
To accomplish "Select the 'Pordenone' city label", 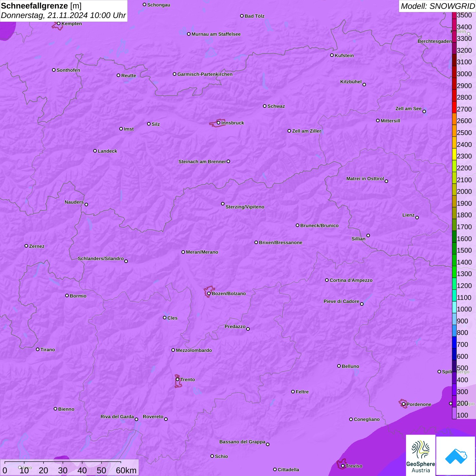I will (419, 404).
